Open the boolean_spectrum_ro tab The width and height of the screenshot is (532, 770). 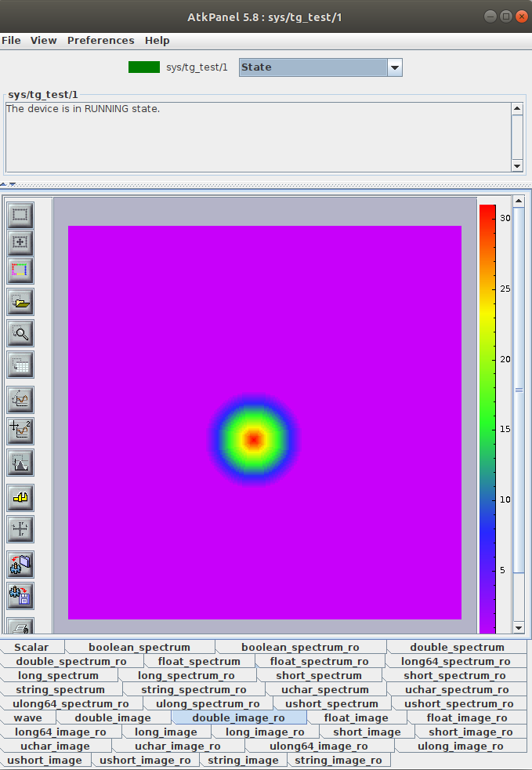click(300, 647)
